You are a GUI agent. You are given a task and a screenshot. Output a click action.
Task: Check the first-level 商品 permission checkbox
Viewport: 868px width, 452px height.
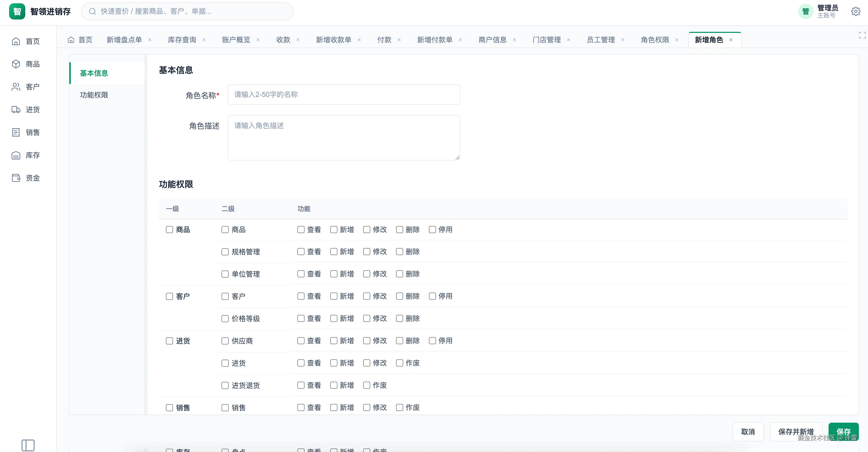point(169,230)
